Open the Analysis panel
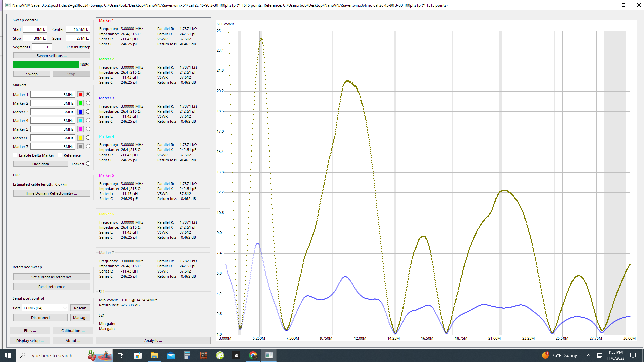 pos(153,341)
